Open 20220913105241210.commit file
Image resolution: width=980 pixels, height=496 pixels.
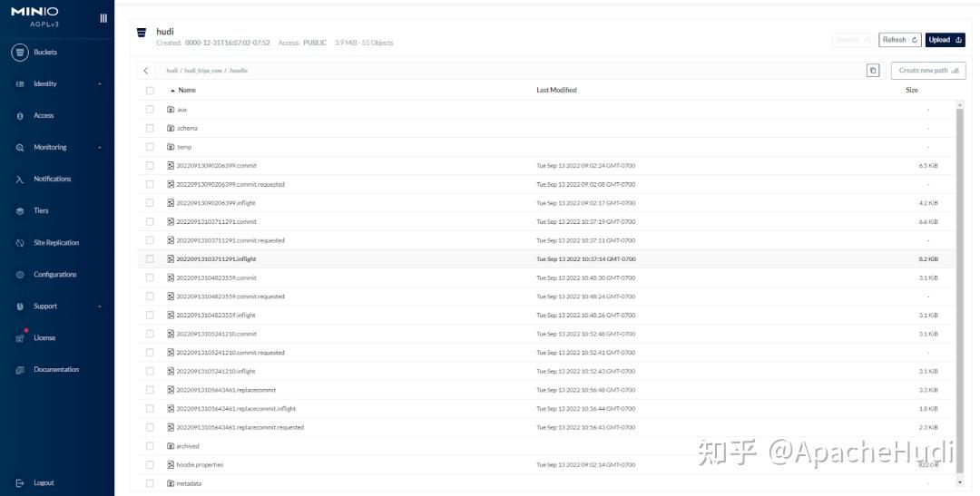(216, 335)
